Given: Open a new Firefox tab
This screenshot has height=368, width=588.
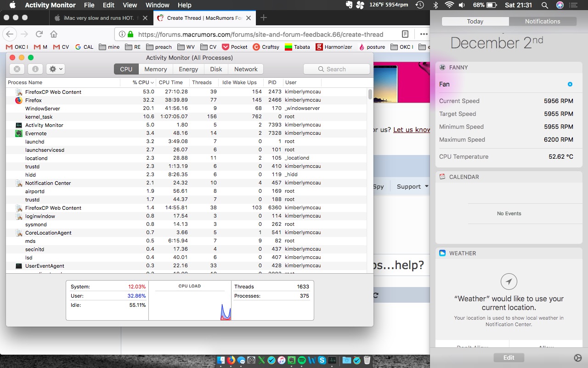Looking at the screenshot, I should click(x=264, y=18).
